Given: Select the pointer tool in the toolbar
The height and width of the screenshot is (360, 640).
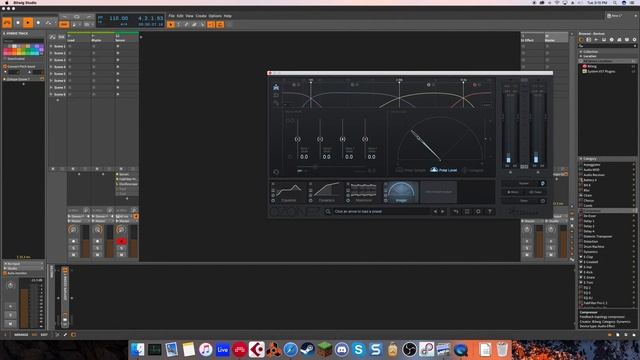Looking at the screenshot, I should tap(171, 24).
